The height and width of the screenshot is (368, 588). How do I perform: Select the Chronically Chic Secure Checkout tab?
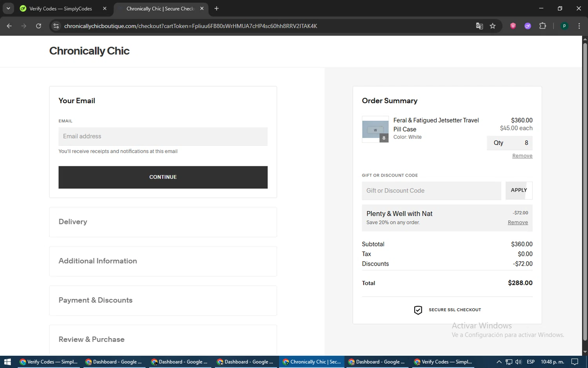pos(160,9)
